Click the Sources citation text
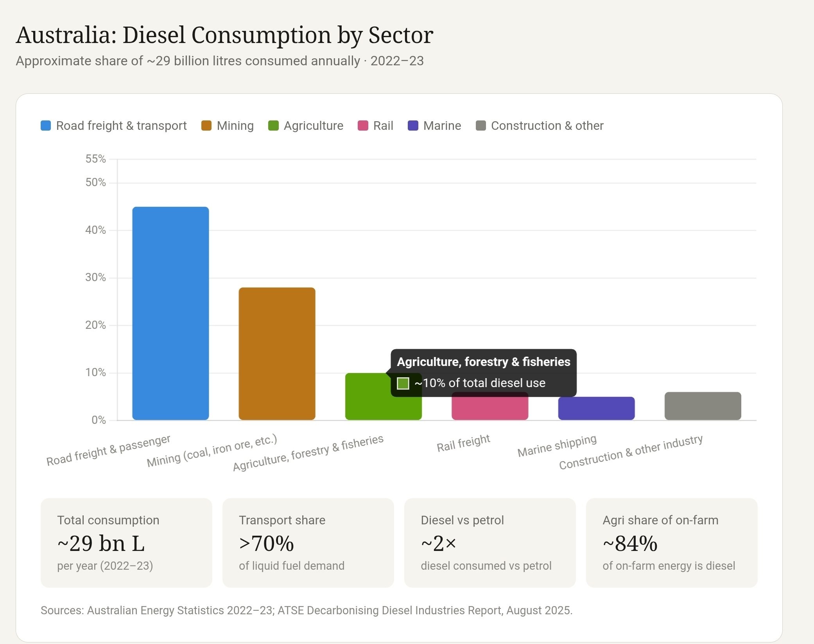The width and height of the screenshot is (814, 644). [x=306, y=610]
